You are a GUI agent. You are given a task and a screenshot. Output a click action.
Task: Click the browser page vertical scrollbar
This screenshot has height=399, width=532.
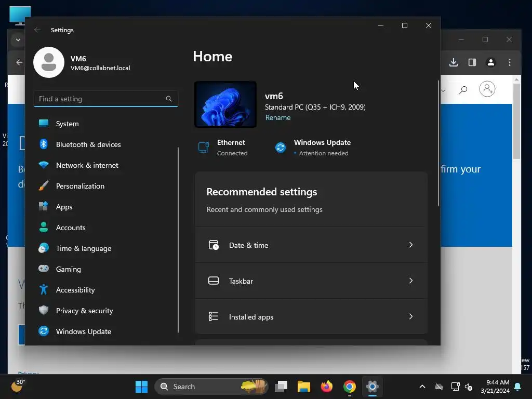(516, 122)
